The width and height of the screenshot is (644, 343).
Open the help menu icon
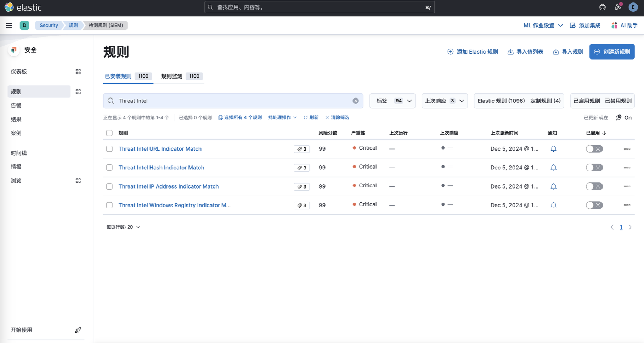coord(602,7)
